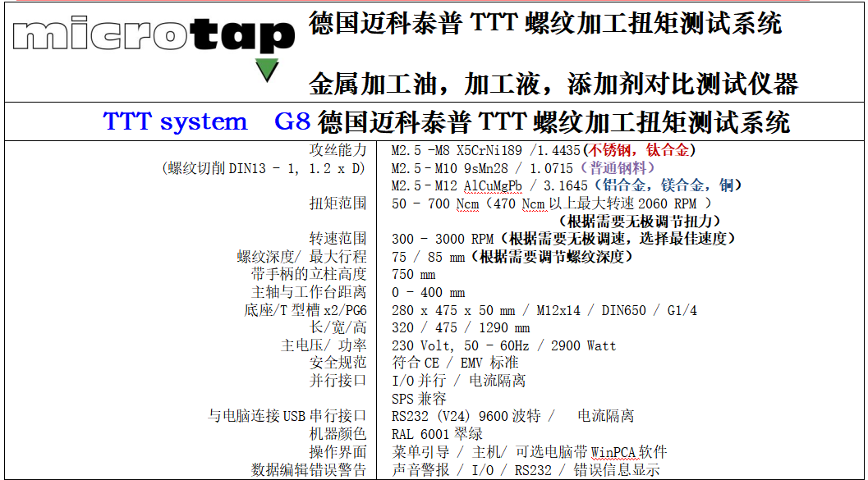The width and height of the screenshot is (868, 480).
Task: Click value '75 / 85 mm'
Action: point(427,257)
